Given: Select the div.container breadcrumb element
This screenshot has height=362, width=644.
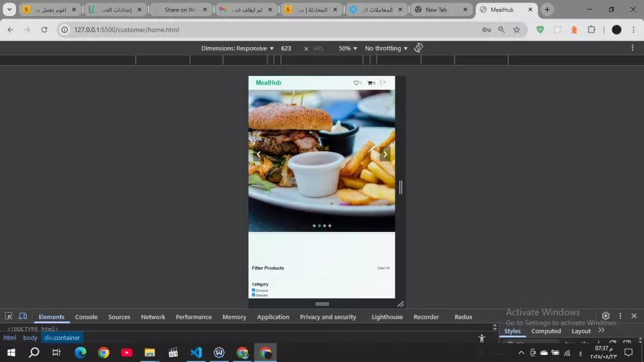Looking at the screenshot, I should [62, 338].
